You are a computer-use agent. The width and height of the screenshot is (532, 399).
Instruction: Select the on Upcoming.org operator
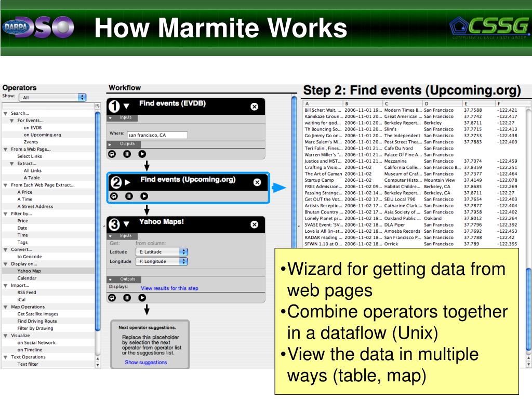43,135
